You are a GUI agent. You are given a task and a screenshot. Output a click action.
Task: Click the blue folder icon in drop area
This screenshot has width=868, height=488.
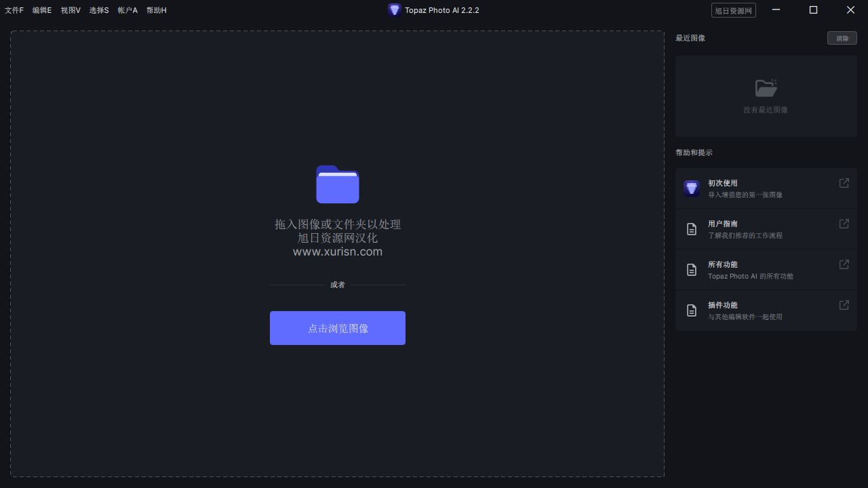pyautogui.click(x=338, y=184)
